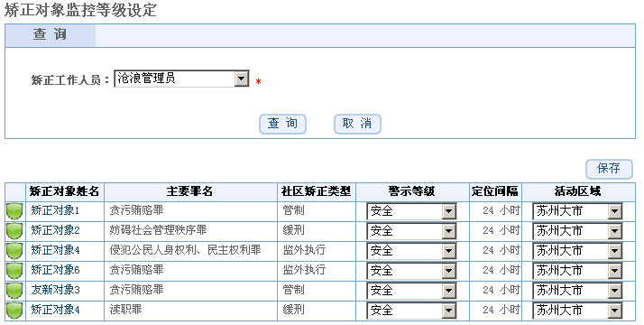Open the 矫正对象6 name link
This screenshot has width=644, height=325.
coord(55,270)
